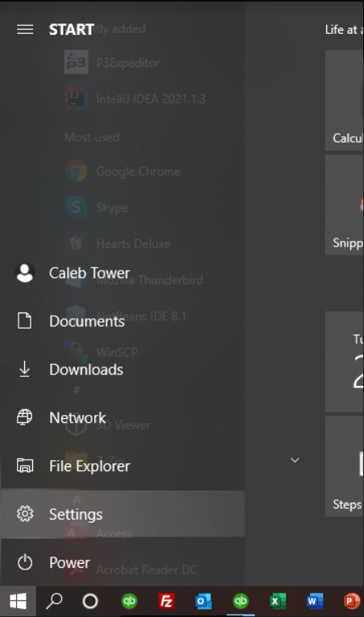Screen dimensions: 364x617
Task: Click the File Explorer icon
Action: pos(25,466)
